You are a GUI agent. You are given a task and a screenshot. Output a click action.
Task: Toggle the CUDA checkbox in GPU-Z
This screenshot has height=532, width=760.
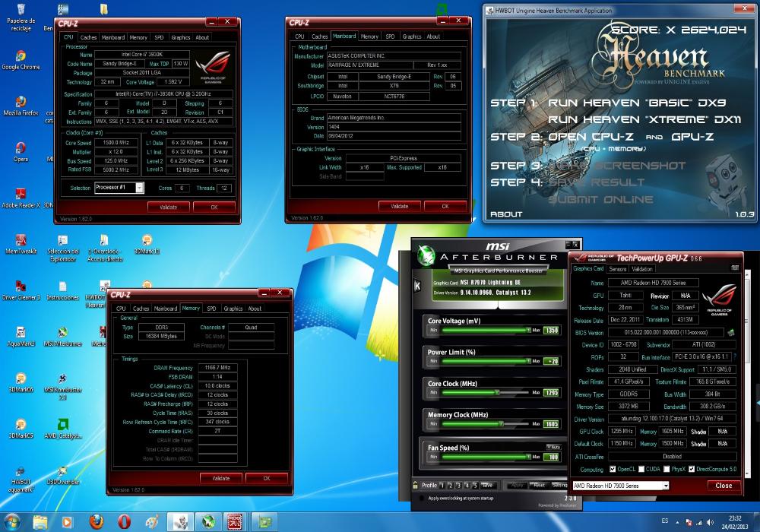tap(641, 469)
